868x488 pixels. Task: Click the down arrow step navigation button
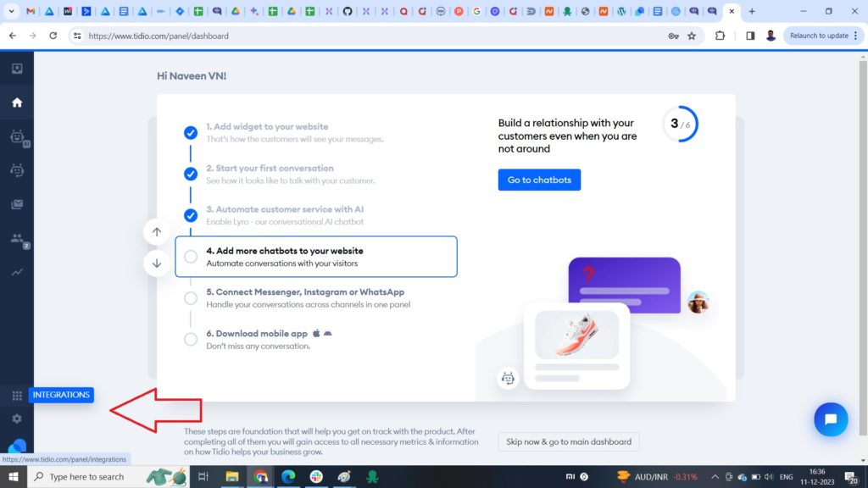[157, 263]
